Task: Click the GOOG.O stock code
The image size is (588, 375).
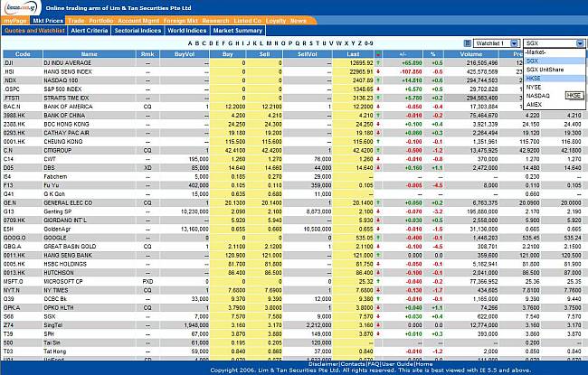Action: point(14,238)
